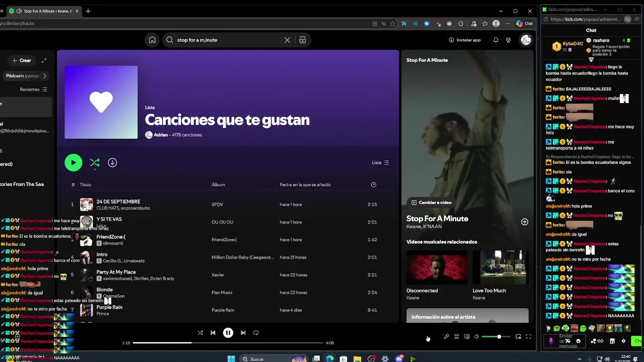The image size is (644, 362).
Task: Select the Party At My Place track
Action: (x=116, y=272)
